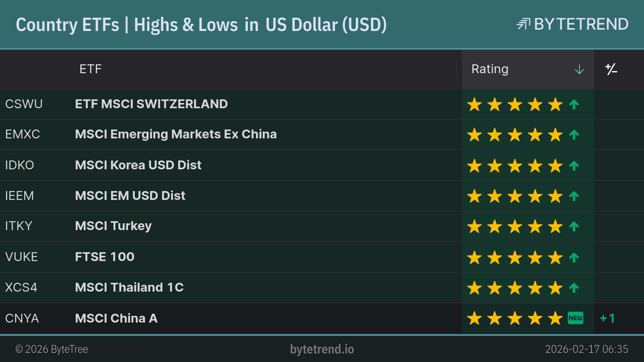Click the green up arrow for MSCI Turkey
This screenshot has height=362, width=644.
pos(574,226)
